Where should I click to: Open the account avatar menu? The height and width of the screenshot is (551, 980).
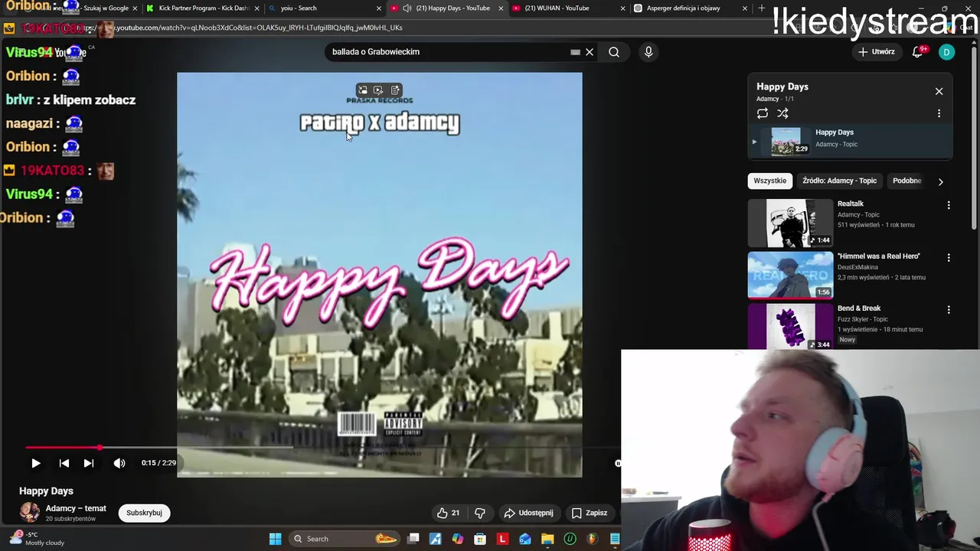click(x=947, y=52)
